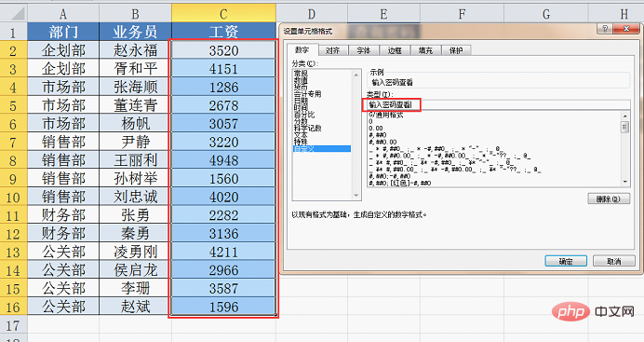The height and width of the screenshot is (342, 644).
Task: Click the type list scroll-down arrow
Action: (x=625, y=182)
